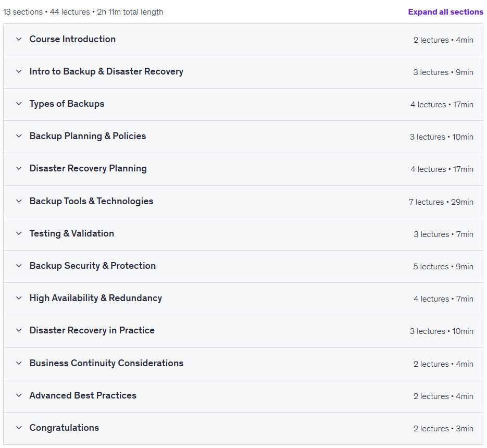This screenshot has width=487, height=448.
Task: Open the High Availability & Redundancy title
Action: tap(96, 298)
